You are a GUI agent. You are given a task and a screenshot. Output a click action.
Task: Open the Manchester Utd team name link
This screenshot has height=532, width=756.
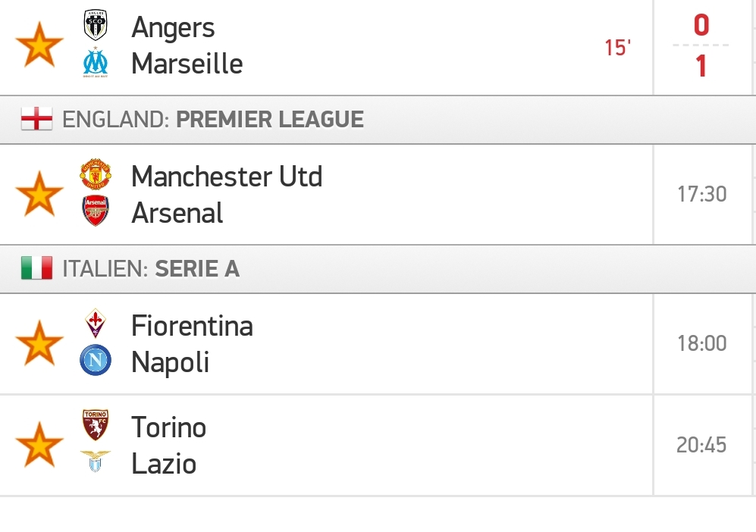[227, 177]
